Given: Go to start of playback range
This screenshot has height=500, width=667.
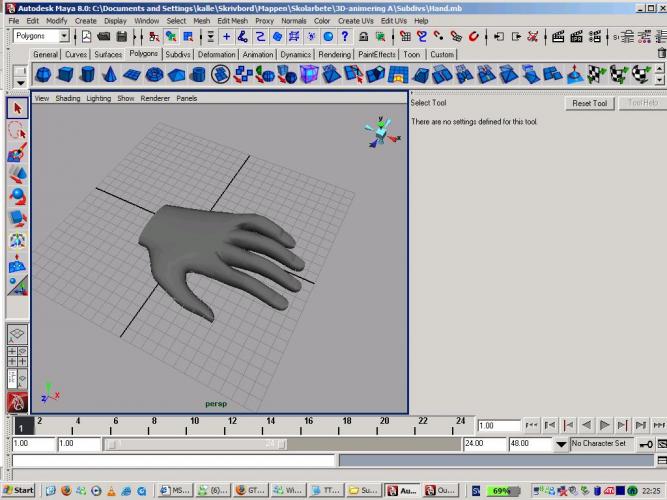Looking at the screenshot, I should tap(531, 425).
